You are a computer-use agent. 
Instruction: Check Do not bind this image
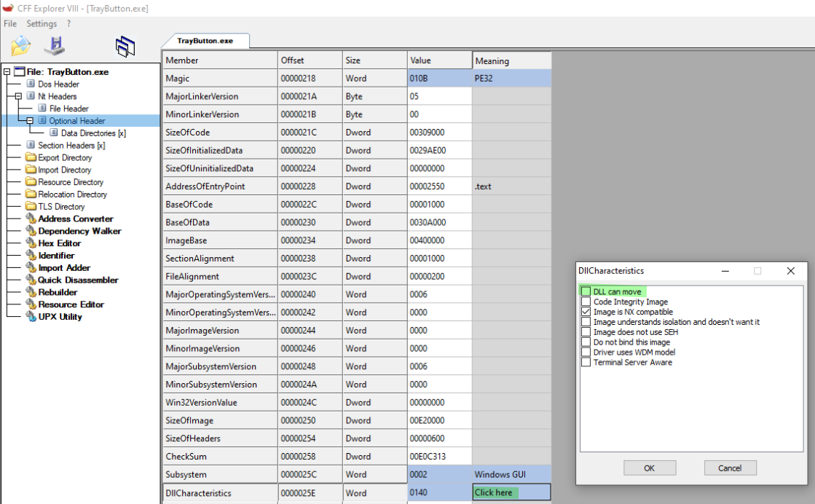(586, 342)
